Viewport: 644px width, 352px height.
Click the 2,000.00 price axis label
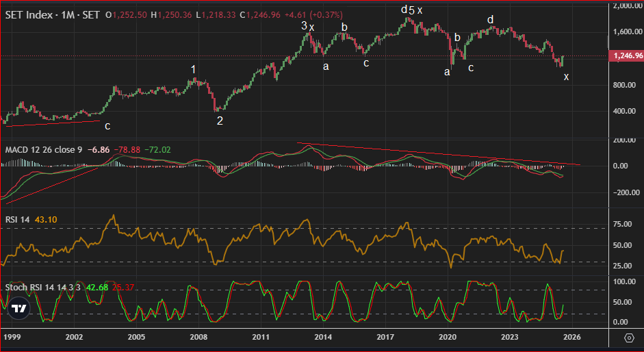(627, 5)
